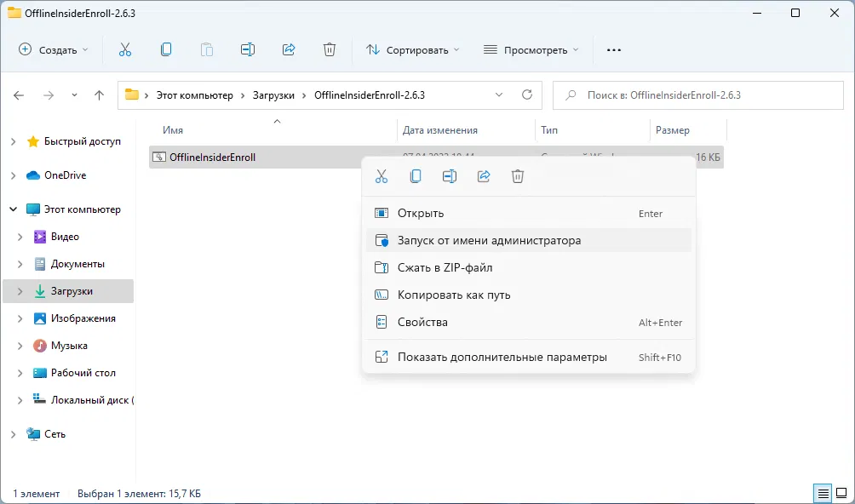The width and height of the screenshot is (855, 504).
Task: Click the Share icon in the context menu
Action: click(x=484, y=176)
